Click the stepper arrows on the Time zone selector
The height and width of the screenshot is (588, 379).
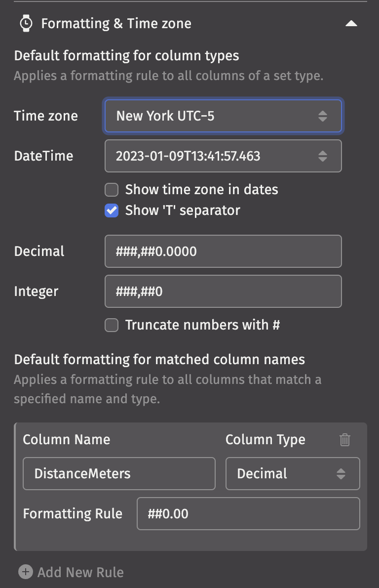(x=323, y=116)
